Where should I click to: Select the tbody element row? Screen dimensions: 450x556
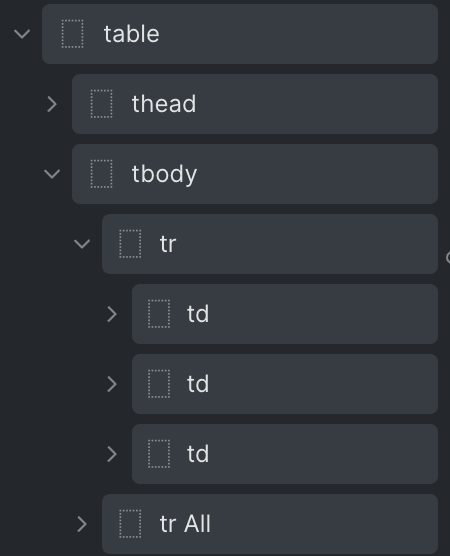[255, 174]
